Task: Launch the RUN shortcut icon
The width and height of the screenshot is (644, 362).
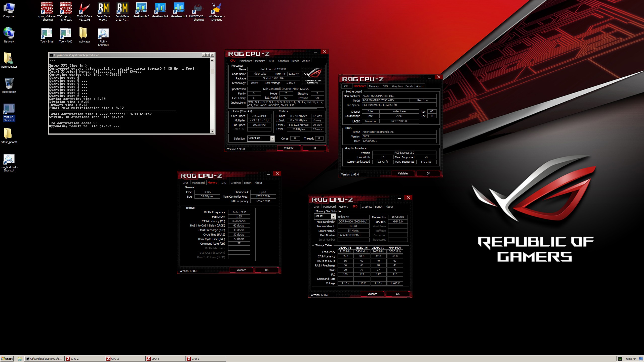Action: coord(103,37)
